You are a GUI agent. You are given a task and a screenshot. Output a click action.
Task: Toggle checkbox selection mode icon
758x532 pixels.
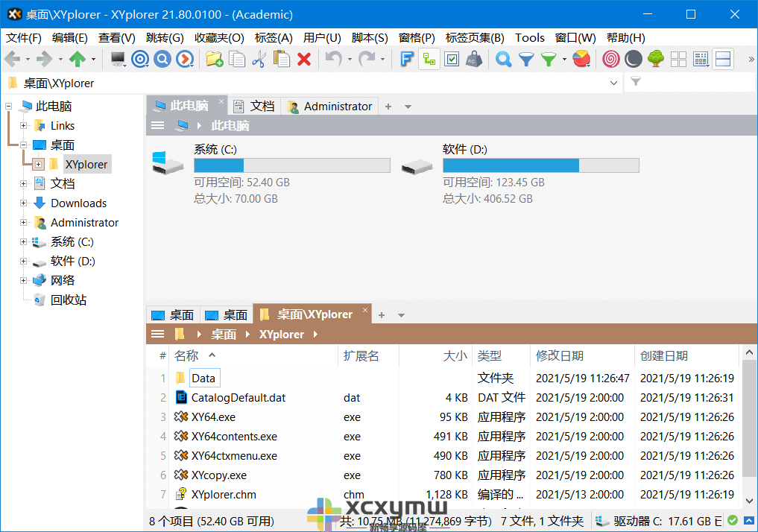[452, 60]
